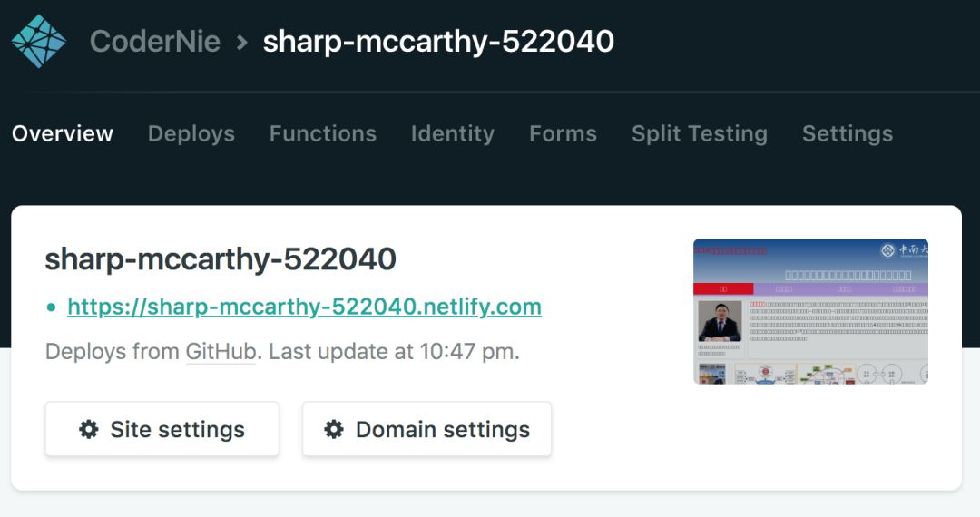Click the sharp-mccarthy-522040 card heading

click(x=220, y=260)
